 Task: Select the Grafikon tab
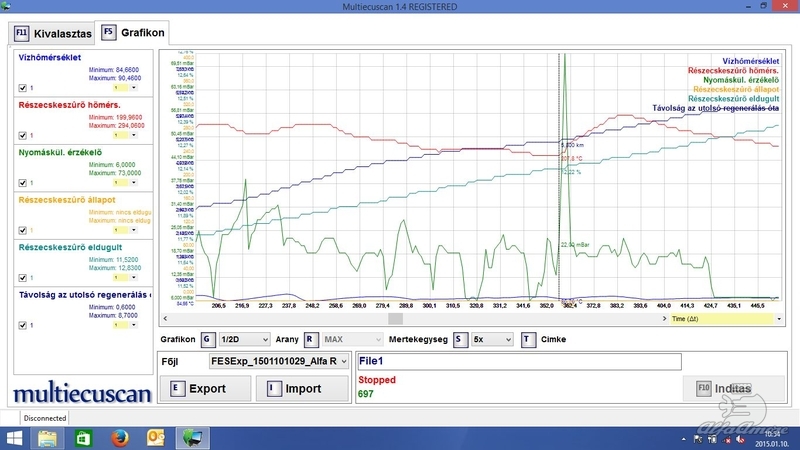[x=132, y=33]
